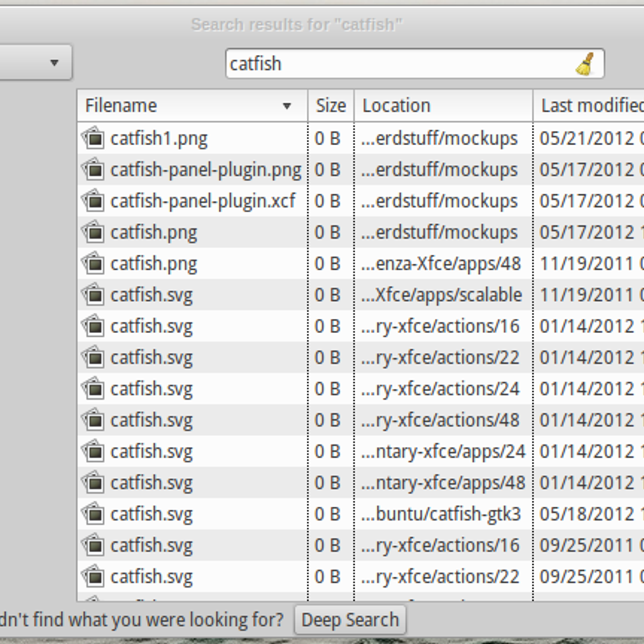Open the dropdown at the window's left edge
This screenshot has height=644, width=644.
[x=35, y=62]
